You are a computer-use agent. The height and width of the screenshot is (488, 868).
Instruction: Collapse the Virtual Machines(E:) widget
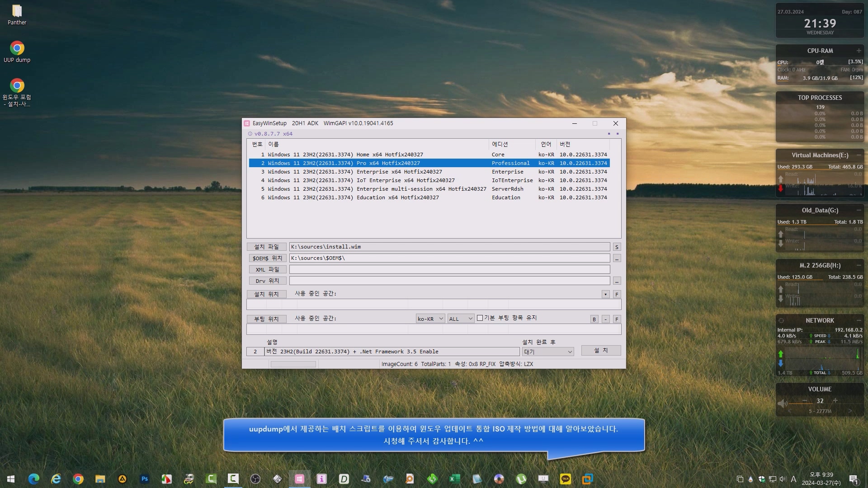point(859,155)
